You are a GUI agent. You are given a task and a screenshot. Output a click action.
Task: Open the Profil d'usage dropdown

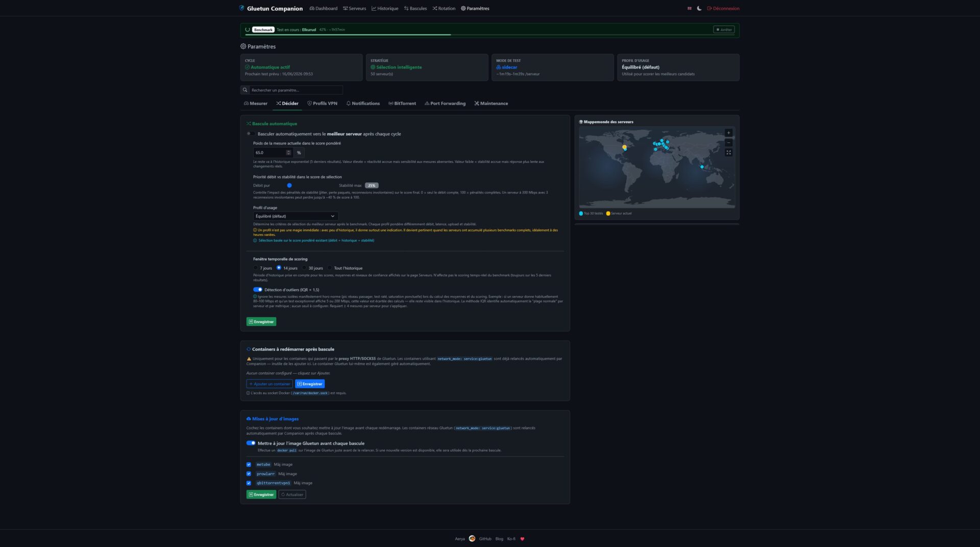point(296,216)
